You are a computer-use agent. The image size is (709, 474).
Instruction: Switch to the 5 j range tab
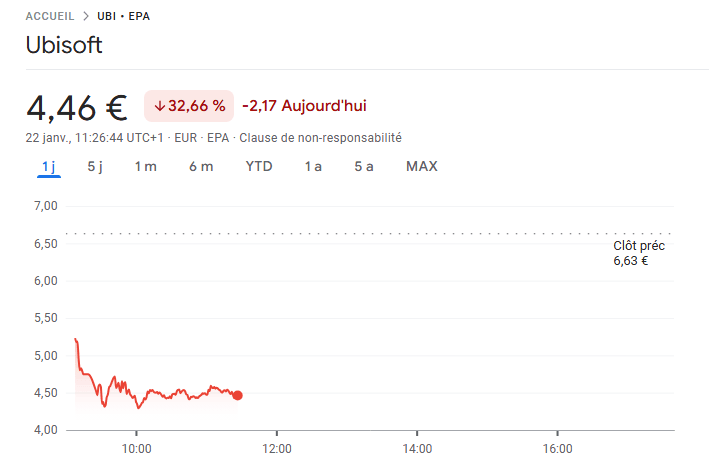tap(95, 166)
